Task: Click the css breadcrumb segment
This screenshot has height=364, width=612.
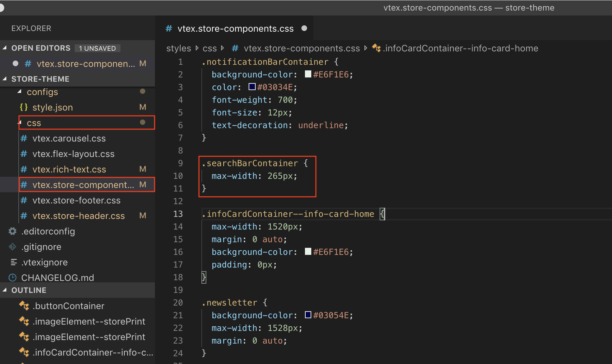Action: [210, 48]
